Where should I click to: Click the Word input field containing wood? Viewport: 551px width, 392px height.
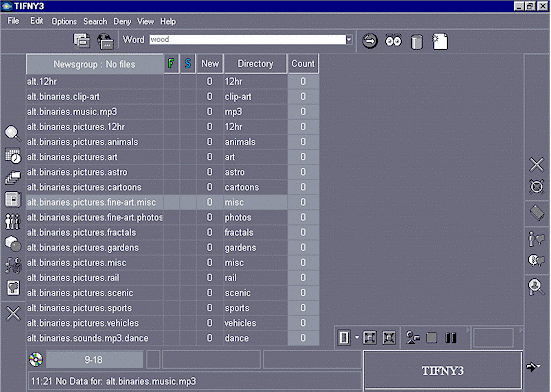click(x=247, y=40)
